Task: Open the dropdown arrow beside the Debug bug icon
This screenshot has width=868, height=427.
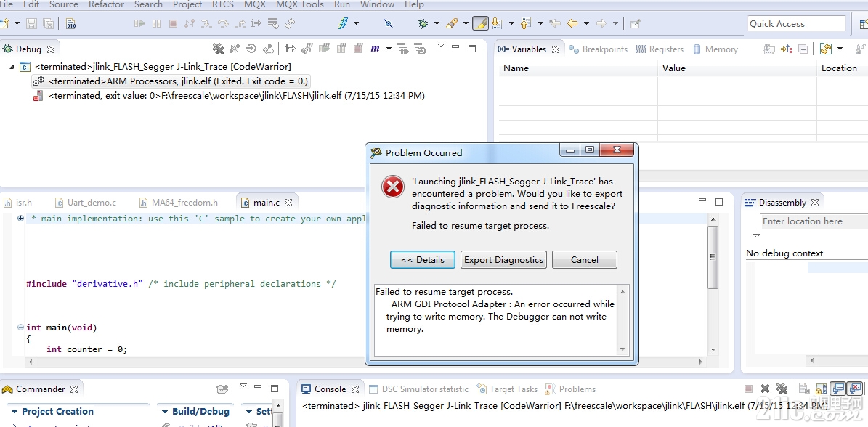Action: click(x=437, y=24)
